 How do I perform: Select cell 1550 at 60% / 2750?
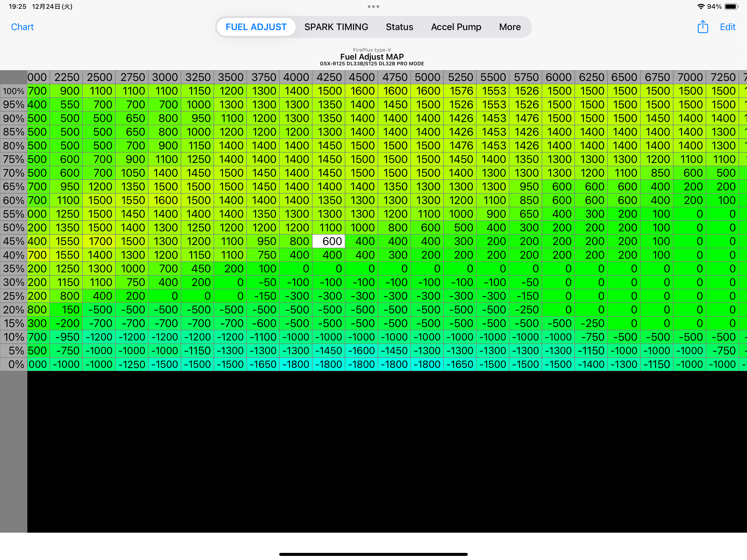point(132,200)
